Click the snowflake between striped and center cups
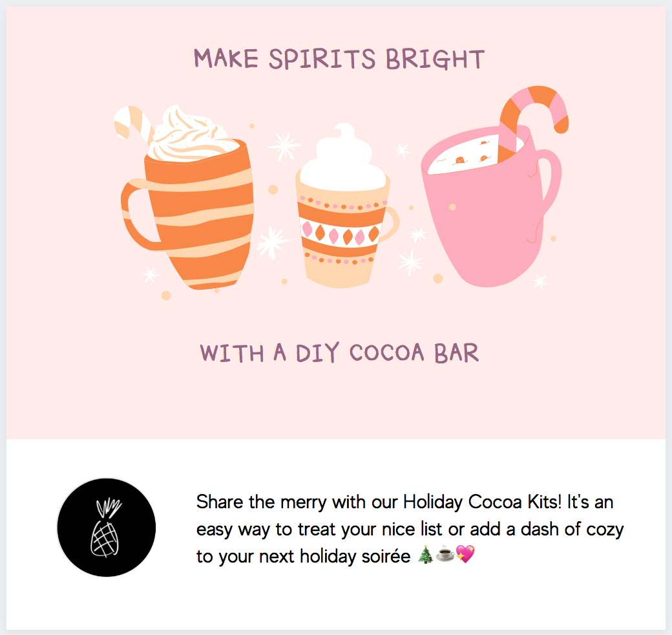The image size is (672, 635). tap(272, 242)
